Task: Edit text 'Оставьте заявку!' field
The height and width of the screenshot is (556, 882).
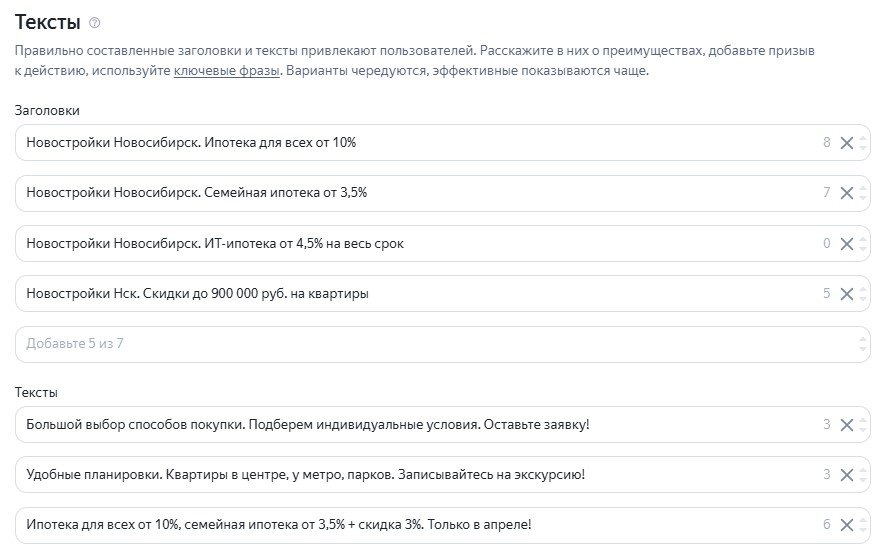Action: [442, 424]
